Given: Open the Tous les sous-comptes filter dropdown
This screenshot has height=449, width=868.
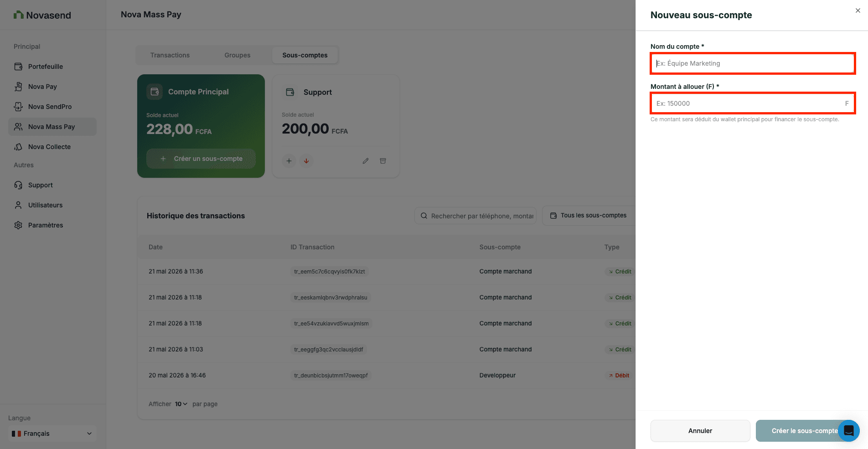Looking at the screenshot, I should pos(589,216).
